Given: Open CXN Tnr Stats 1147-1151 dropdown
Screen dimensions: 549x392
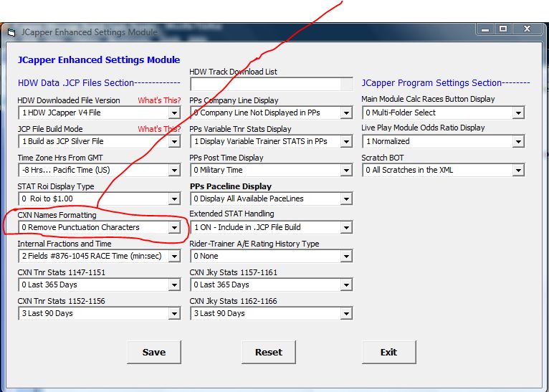Looking at the screenshot, I should click(x=174, y=285).
